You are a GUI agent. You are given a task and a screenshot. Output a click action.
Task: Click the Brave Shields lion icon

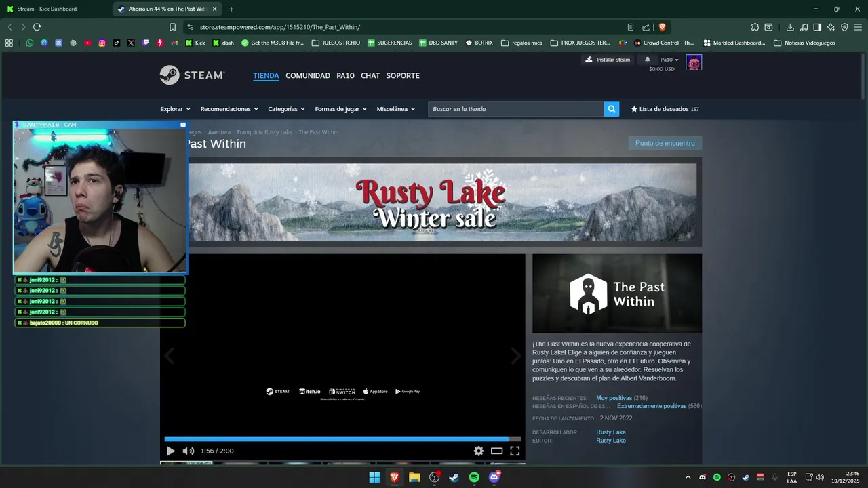(x=663, y=27)
